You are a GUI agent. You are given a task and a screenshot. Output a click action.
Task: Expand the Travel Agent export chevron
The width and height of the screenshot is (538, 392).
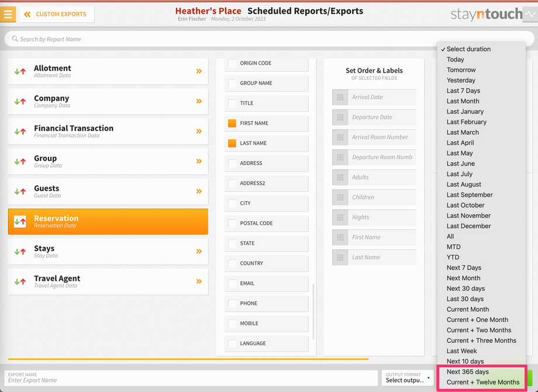point(199,281)
